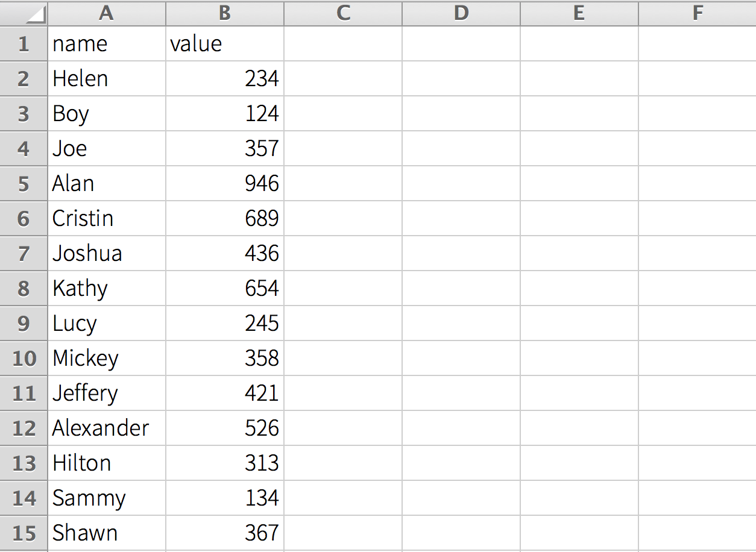
Task: Select column D header
Action: (461, 13)
